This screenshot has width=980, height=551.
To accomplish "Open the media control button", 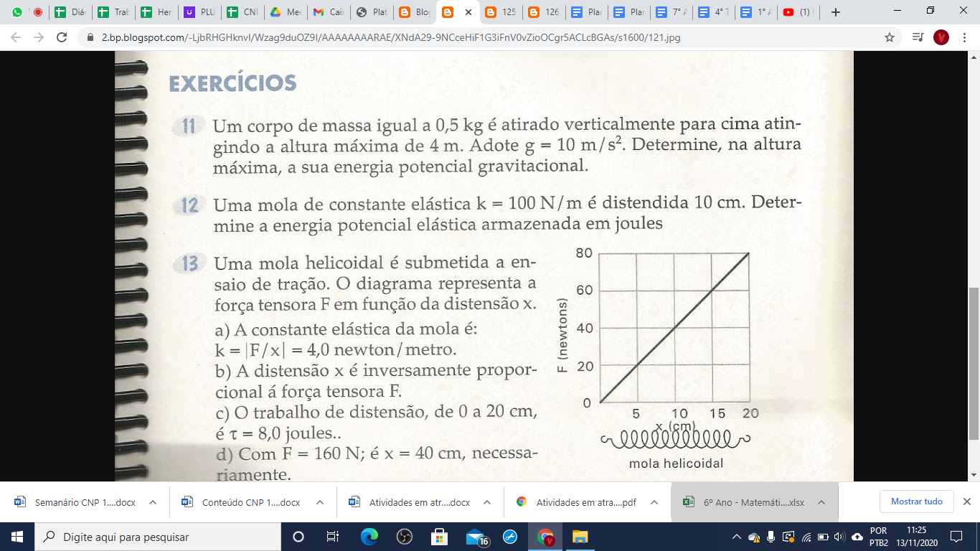I will coord(918,37).
